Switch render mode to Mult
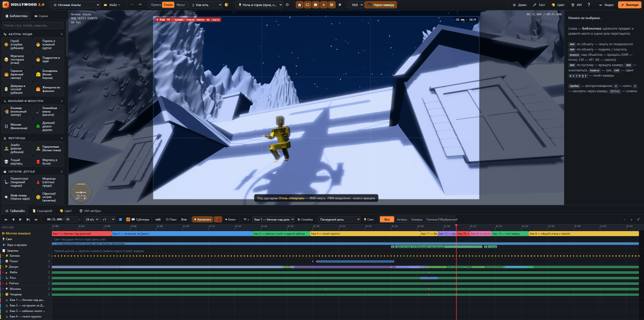Viewport: 644px width, 320px height. (x=181, y=5)
